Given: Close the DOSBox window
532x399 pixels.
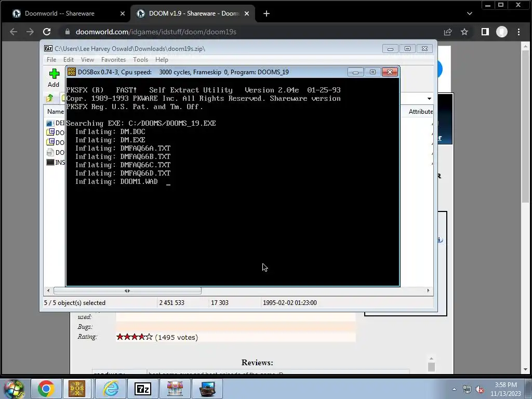Looking at the screenshot, I should (x=390, y=72).
